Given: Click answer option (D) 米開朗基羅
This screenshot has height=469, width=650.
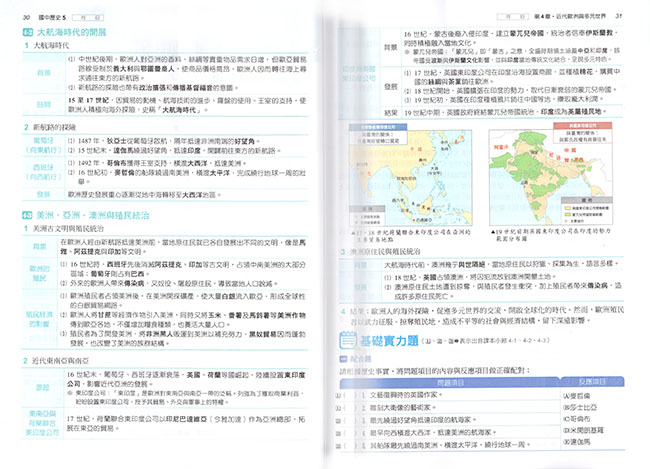Looking at the screenshot, I should tap(583, 430).
